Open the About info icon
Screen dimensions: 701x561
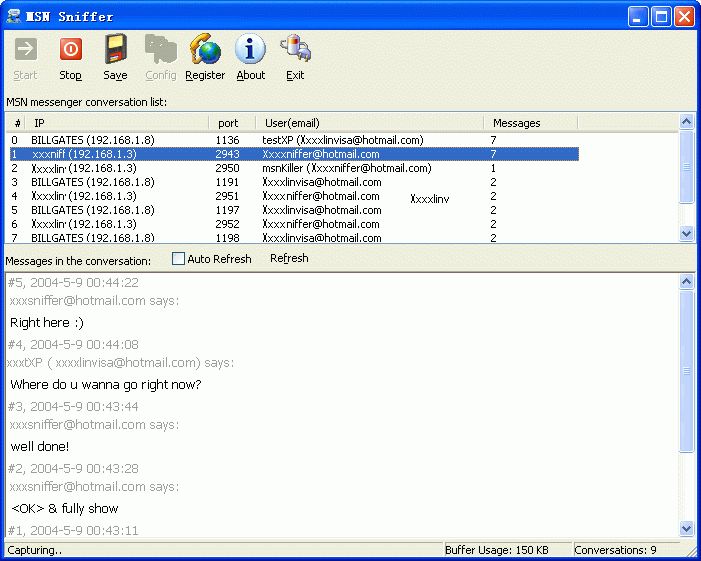(x=250, y=49)
